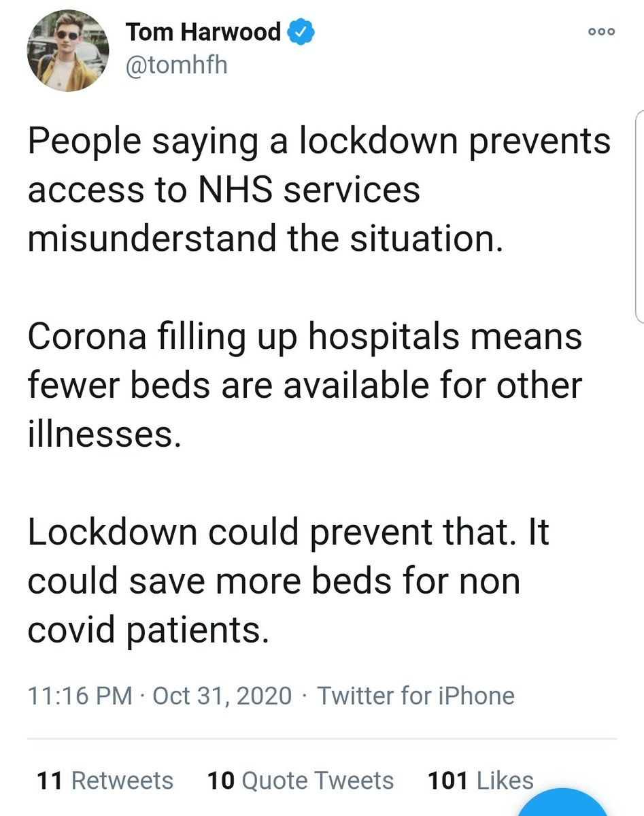The width and height of the screenshot is (644, 816).
Task: Click the gray scrollbar on right edge
Action: coord(639,214)
